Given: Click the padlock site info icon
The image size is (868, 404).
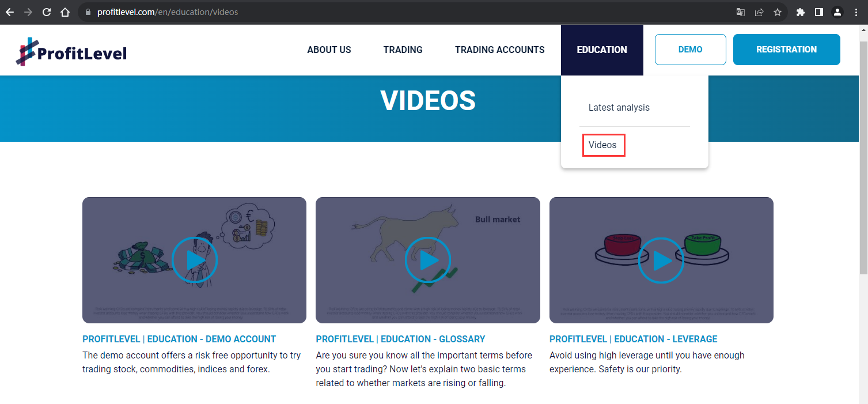Looking at the screenshot, I should click(x=88, y=12).
